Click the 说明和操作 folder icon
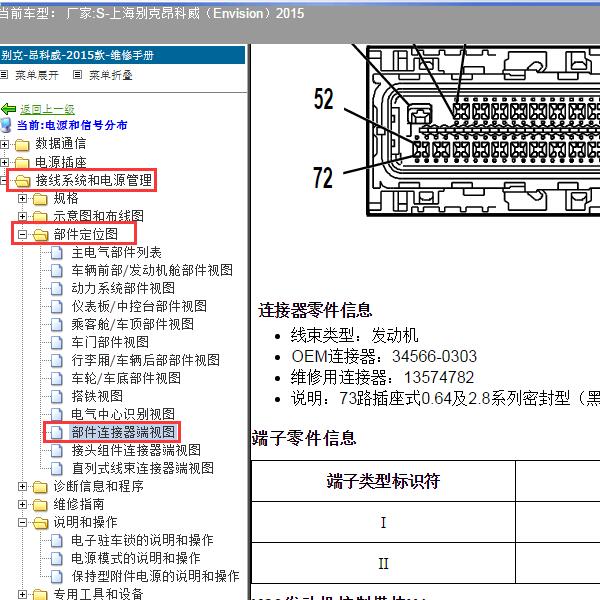 tap(40, 523)
